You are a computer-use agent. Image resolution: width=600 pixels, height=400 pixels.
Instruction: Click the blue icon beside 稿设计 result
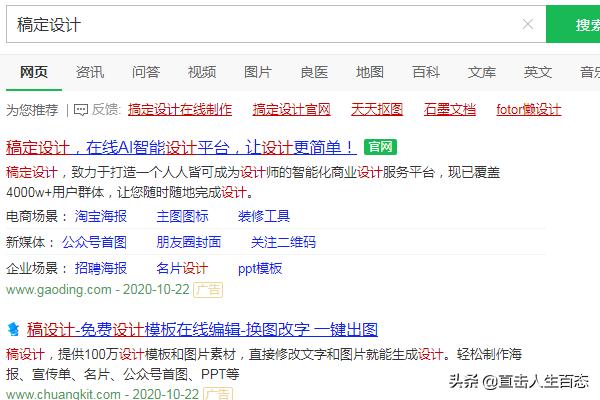coord(13,330)
